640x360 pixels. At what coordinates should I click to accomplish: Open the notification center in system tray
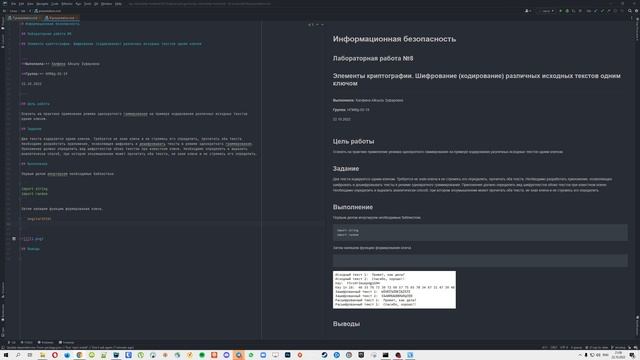pos(632,355)
